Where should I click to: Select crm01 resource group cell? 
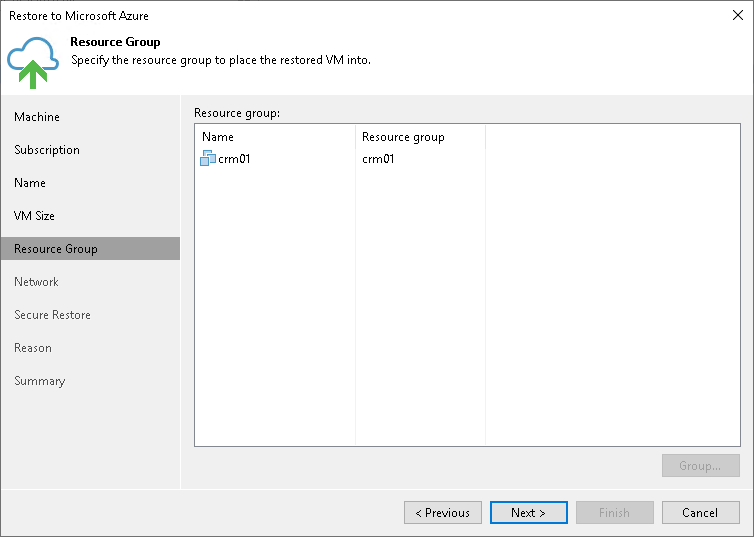point(378,159)
